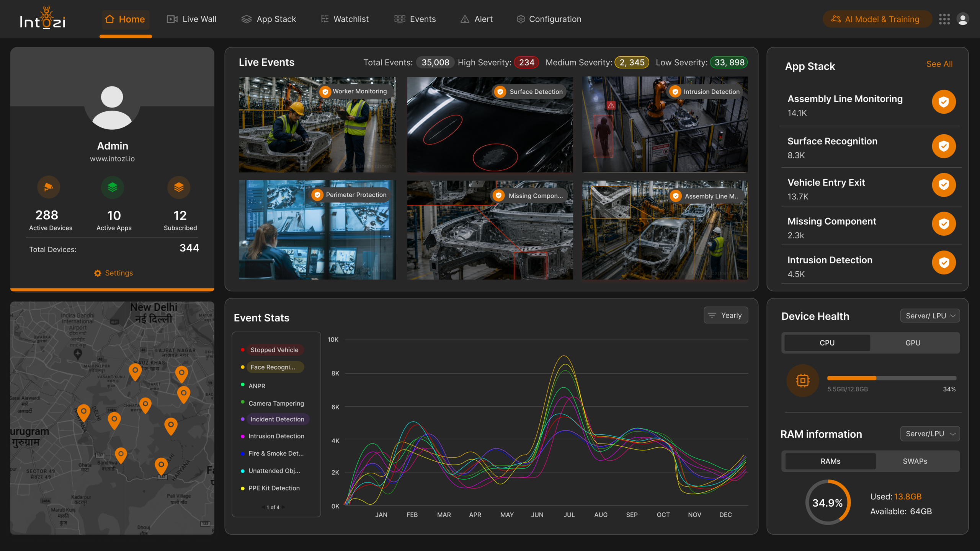Click the Assembly Line Monitoring shield icon
This screenshot has height=551, width=980.
[x=944, y=102]
